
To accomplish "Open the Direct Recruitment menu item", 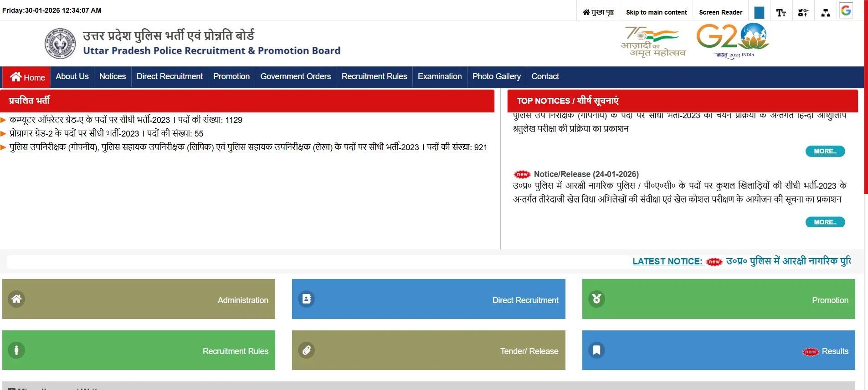I will pyautogui.click(x=169, y=76).
